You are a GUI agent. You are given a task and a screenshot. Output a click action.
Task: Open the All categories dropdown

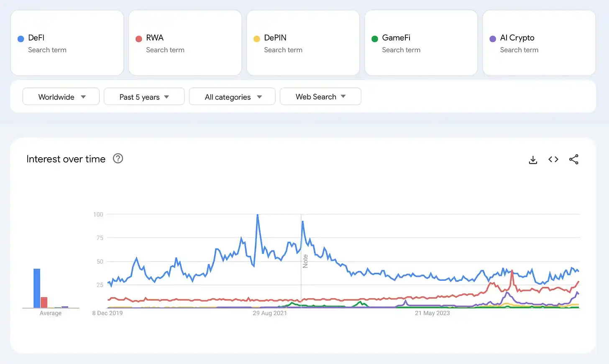pyautogui.click(x=232, y=97)
